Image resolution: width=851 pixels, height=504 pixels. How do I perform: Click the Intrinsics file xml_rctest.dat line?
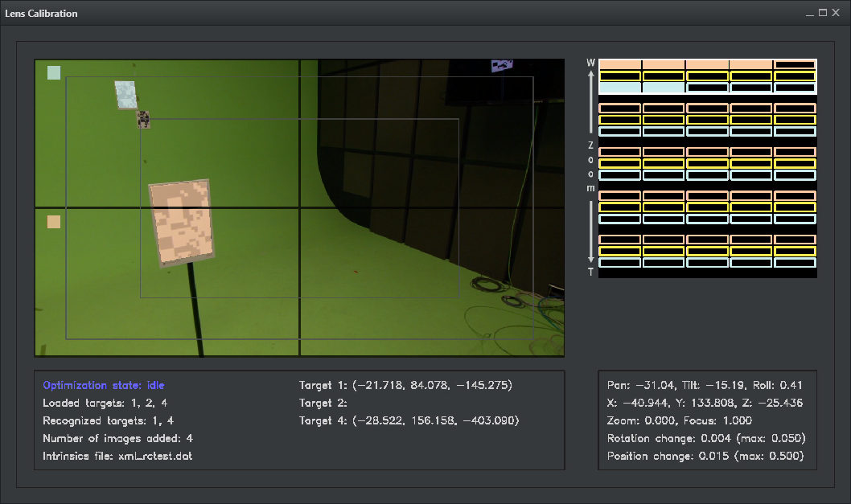click(x=117, y=456)
